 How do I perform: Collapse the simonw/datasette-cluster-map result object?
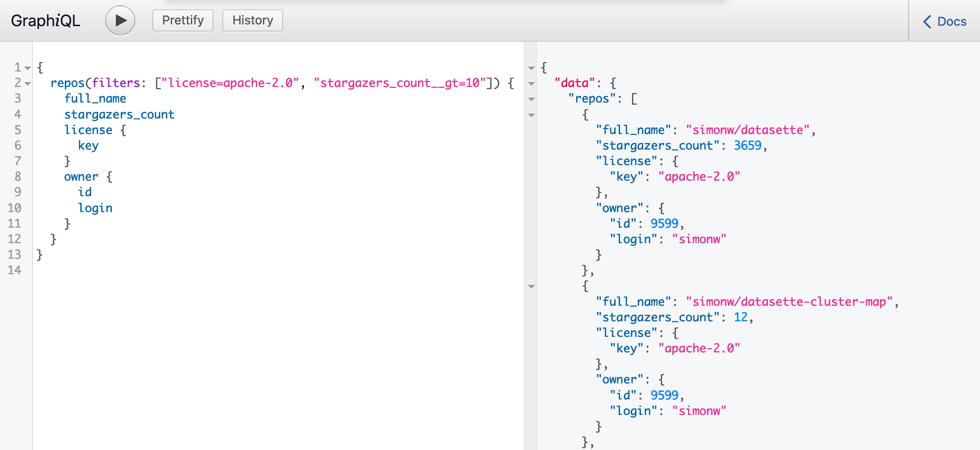[x=531, y=287]
